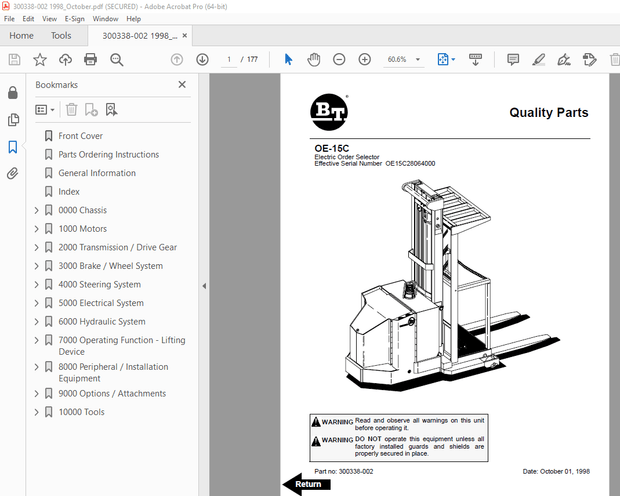
Task: Select the 300338-002 1998 document tab
Action: [x=140, y=36]
